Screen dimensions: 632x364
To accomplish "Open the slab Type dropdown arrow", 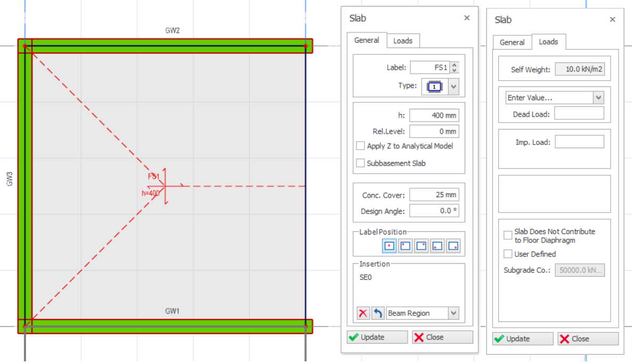I will [453, 86].
